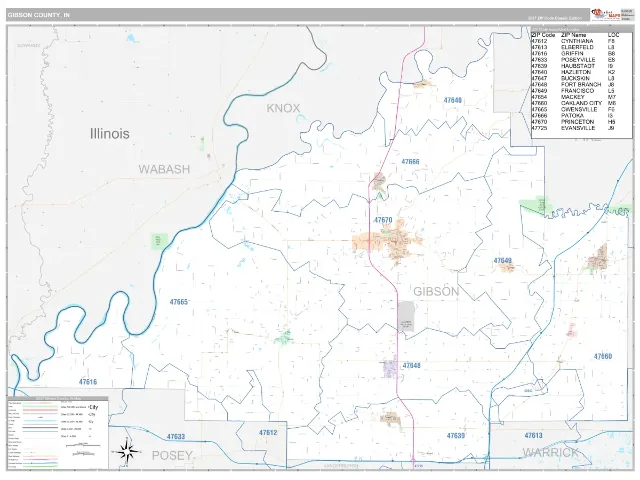The width and height of the screenshot is (640, 480).
Task: Click the 'ZIP Code' column header
Action: (543, 35)
